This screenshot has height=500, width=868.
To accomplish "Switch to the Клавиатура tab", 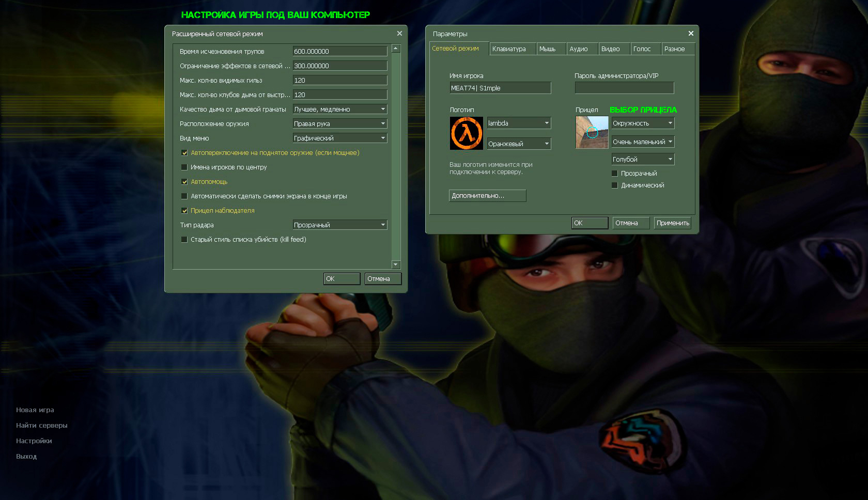I will point(513,49).
